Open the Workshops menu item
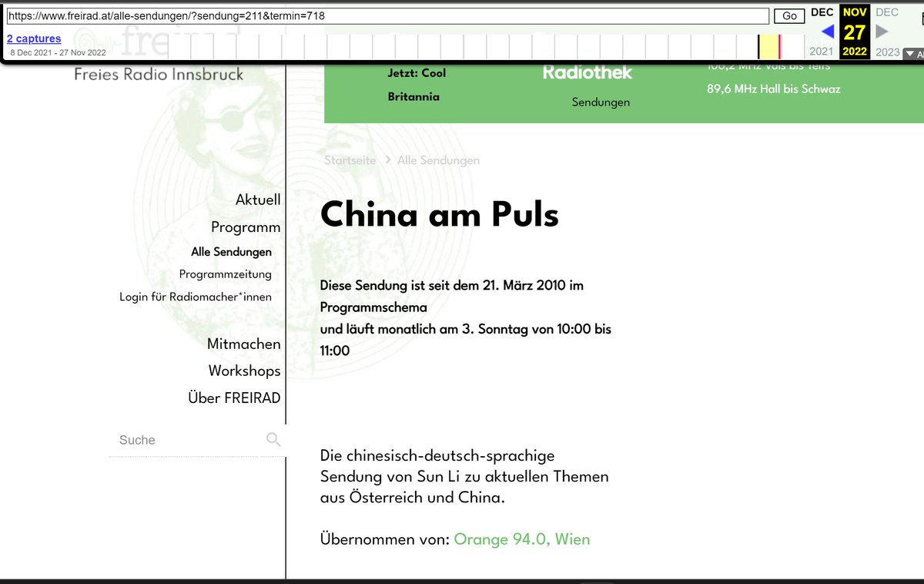 [x=244, y=371]
